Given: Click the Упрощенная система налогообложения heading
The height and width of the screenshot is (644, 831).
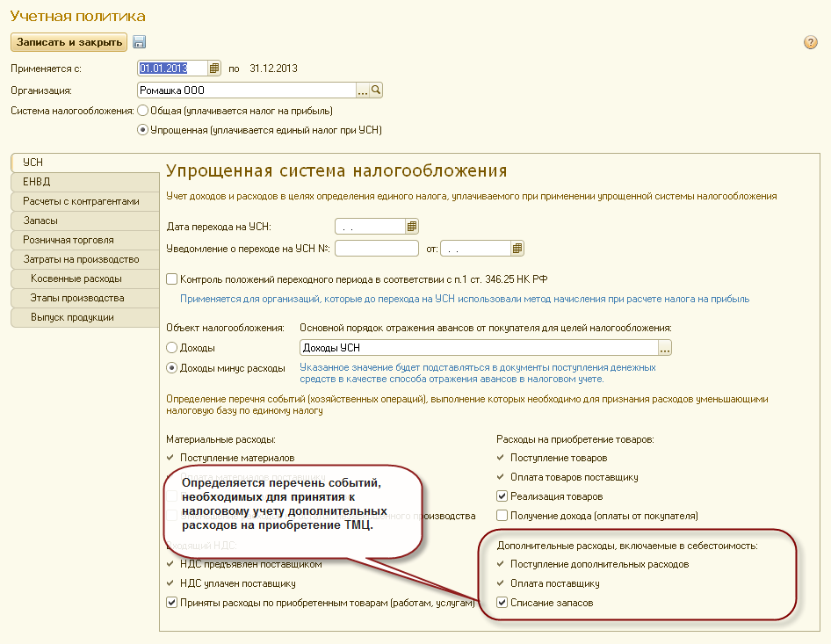Looking at the screenshot, I should 336,170.
